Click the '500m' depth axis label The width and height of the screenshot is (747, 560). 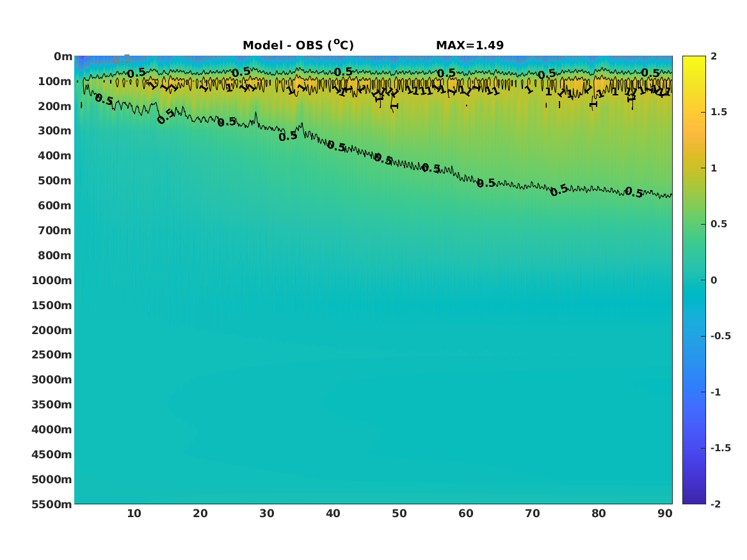[x=55, y=181]
